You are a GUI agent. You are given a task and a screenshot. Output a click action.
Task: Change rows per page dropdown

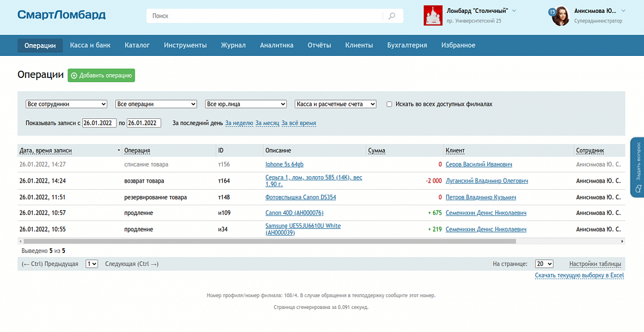pyautogui.click(x=544, y=264)
